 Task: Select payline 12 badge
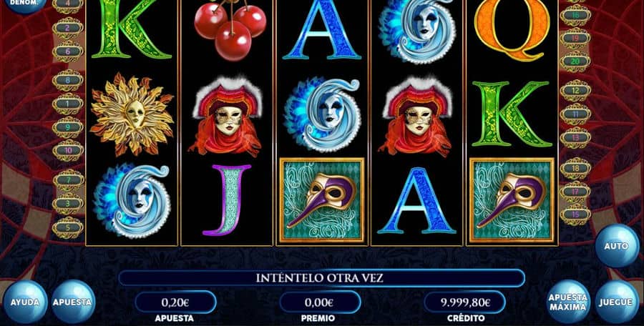[x=575, y=90]
